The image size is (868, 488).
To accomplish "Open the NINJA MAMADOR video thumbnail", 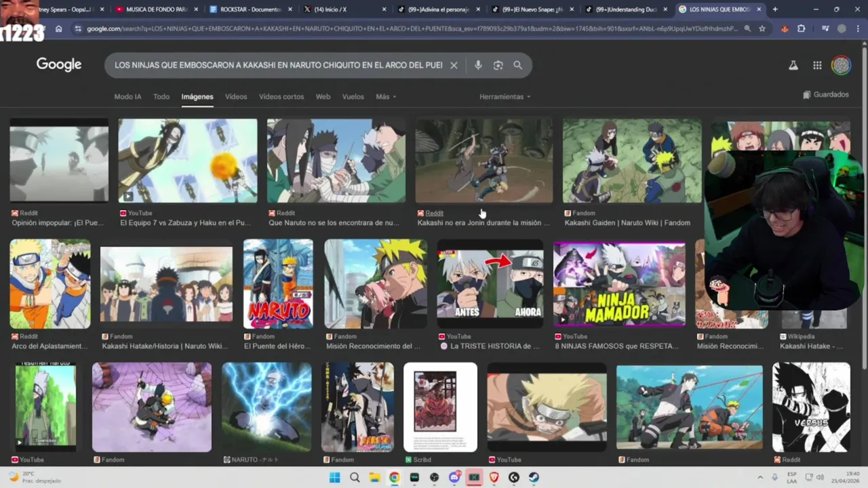I will point(619,284).
